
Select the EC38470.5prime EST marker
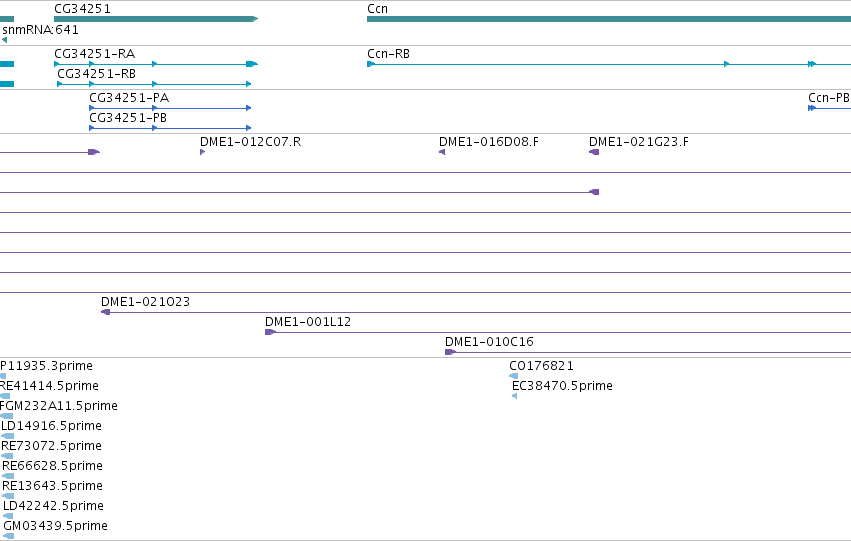click(515, 396)
